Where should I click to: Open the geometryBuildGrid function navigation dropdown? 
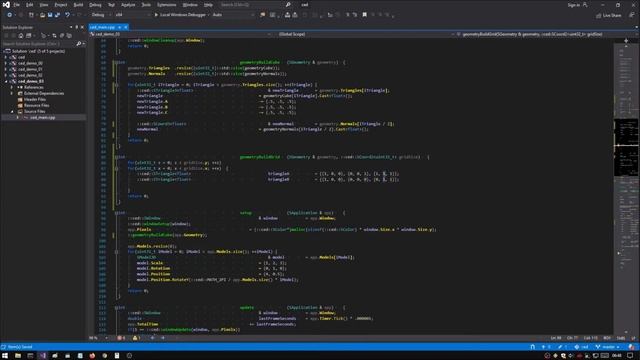point(546,34)
